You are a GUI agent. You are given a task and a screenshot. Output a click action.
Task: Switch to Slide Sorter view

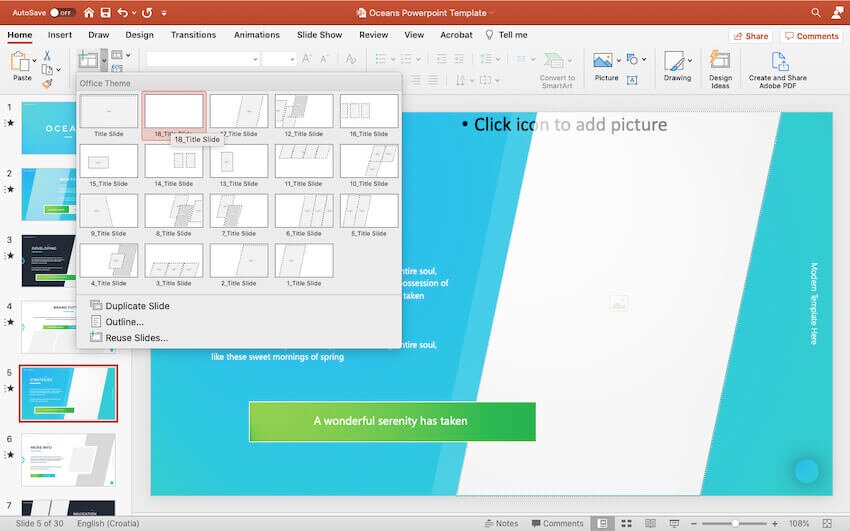click(625, 523)
